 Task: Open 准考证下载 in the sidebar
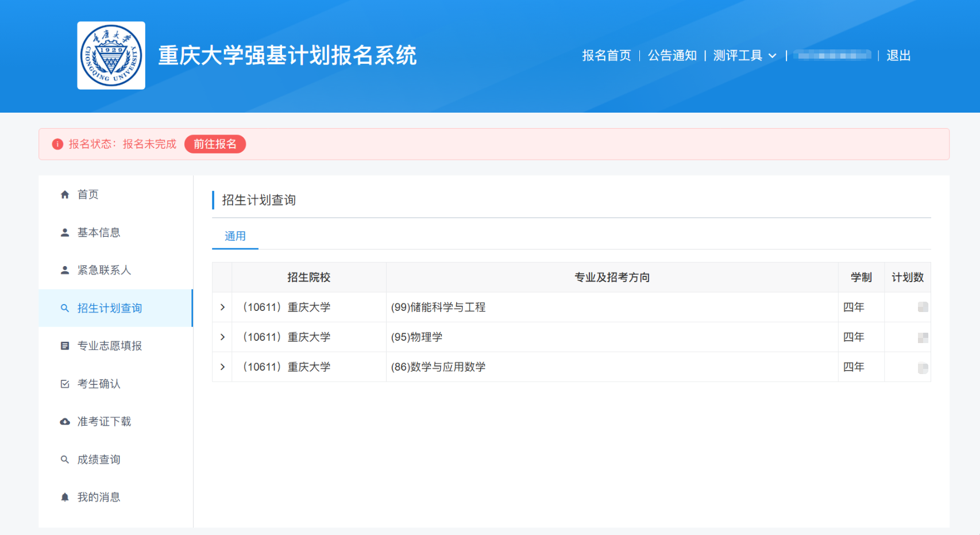point(115,422)
